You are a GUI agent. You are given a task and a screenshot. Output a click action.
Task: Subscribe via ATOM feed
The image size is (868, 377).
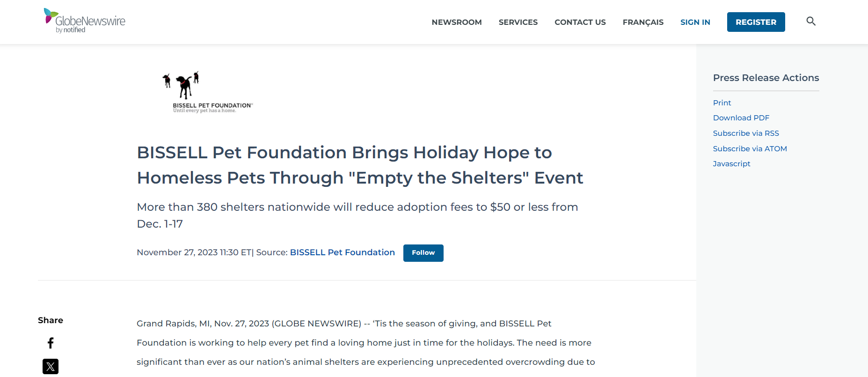(750, 149)
